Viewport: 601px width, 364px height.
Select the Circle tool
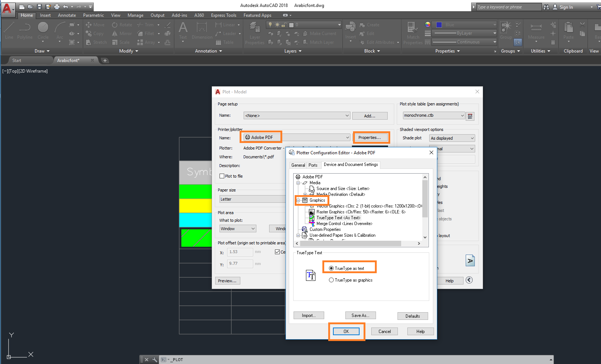tap(43, 32)
